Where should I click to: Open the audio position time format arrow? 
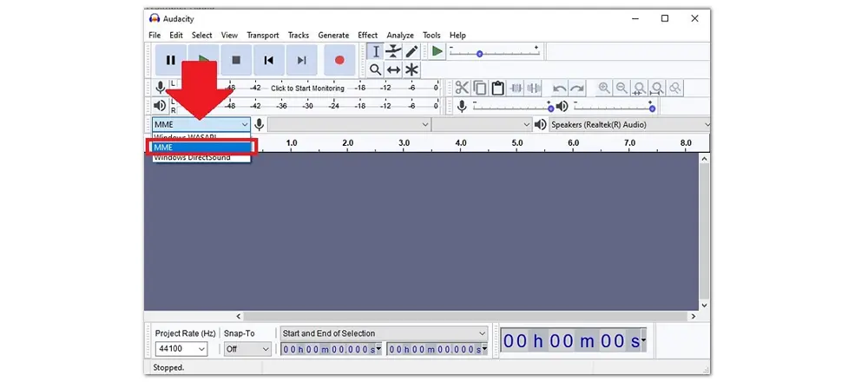(642, 341)
